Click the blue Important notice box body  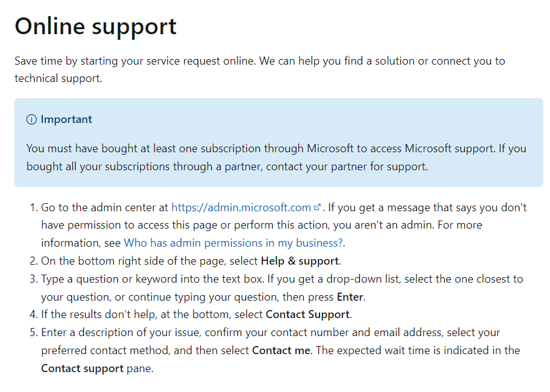pos(278,142)
